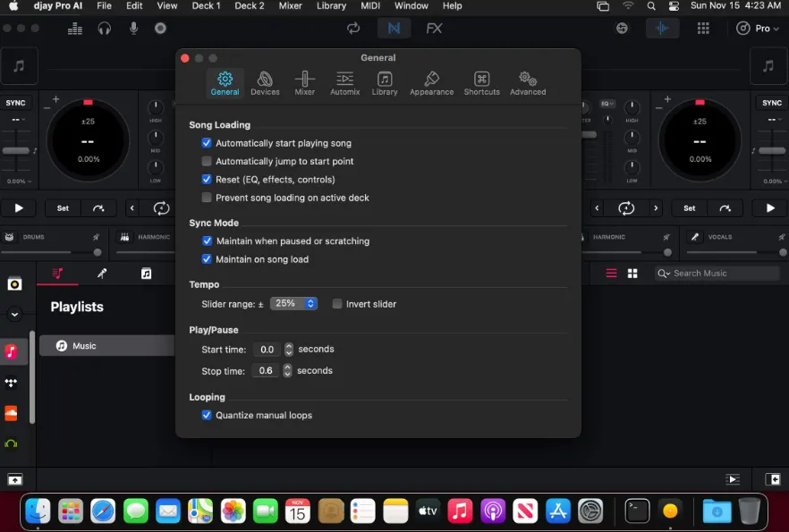Start playback on the right deck
This screenshot has width=789, height=532.
(x=770, y=207)
